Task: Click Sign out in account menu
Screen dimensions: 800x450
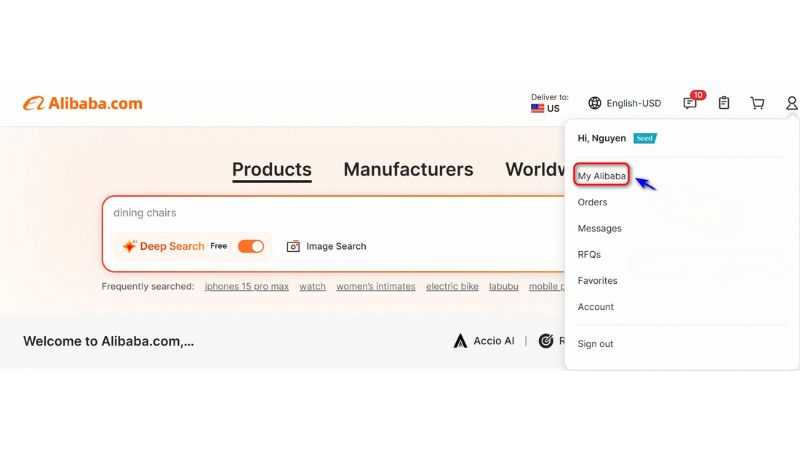Action: coord(595,344)
